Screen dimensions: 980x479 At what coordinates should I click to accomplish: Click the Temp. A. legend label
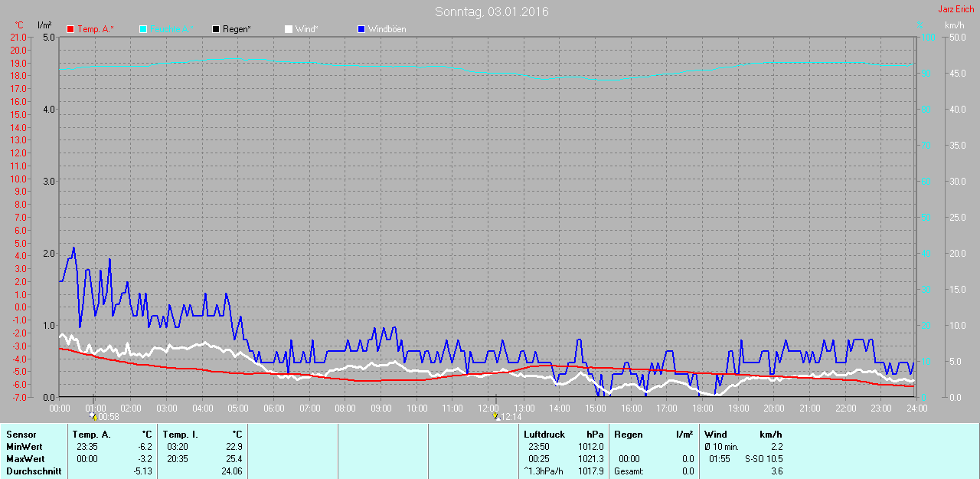[96, 29]
